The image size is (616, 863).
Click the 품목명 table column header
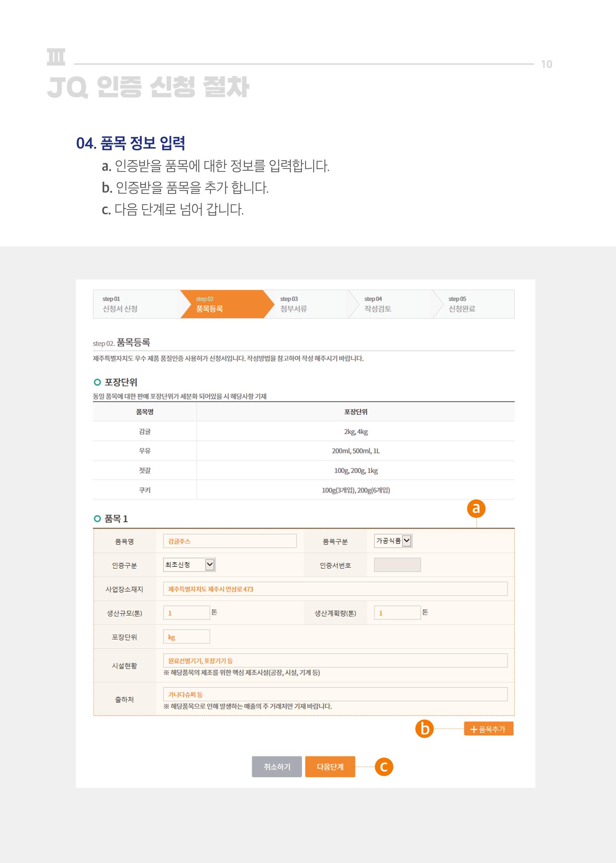click(145, 412)
